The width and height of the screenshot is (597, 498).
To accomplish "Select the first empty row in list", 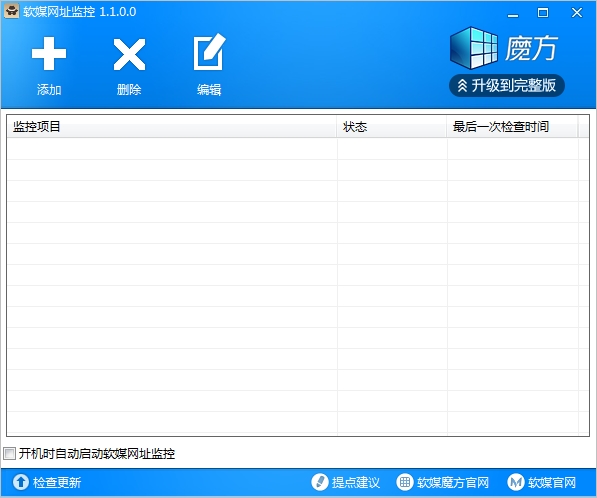I will click(x=292, y=149).
